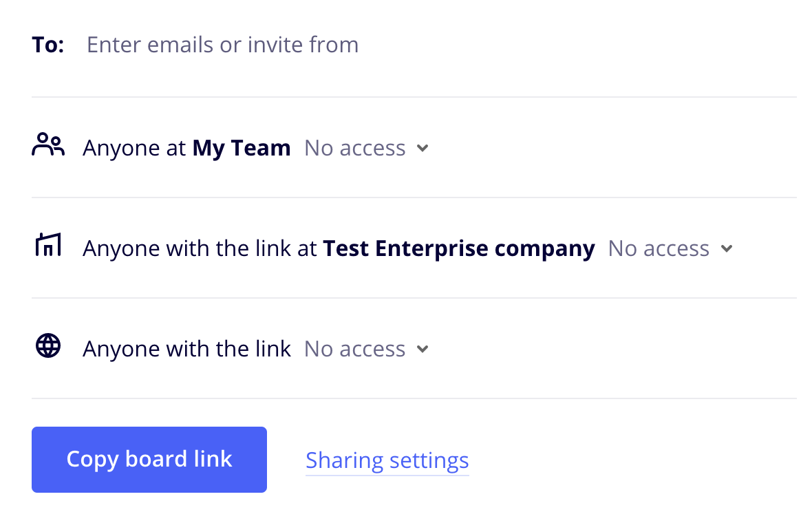812x523 pixels.
Task: Expand Test Enterprise company access chevron
Action: point(727,249)
